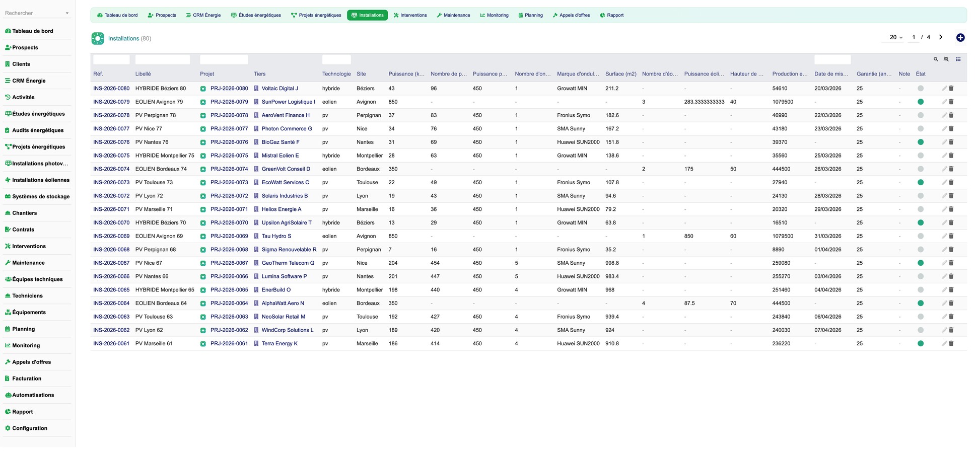Screen dimensions: 980x454
Task: Click project icon beside PRJ-2026-0080
Action: [x=203, y=89]
